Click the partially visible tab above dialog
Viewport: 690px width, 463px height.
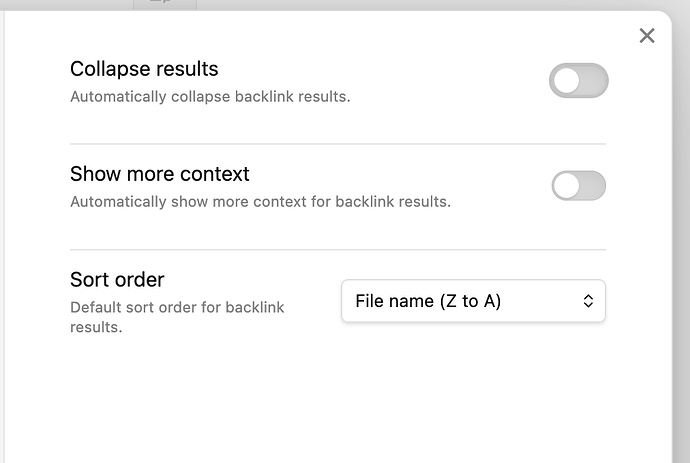pos(165,4)
